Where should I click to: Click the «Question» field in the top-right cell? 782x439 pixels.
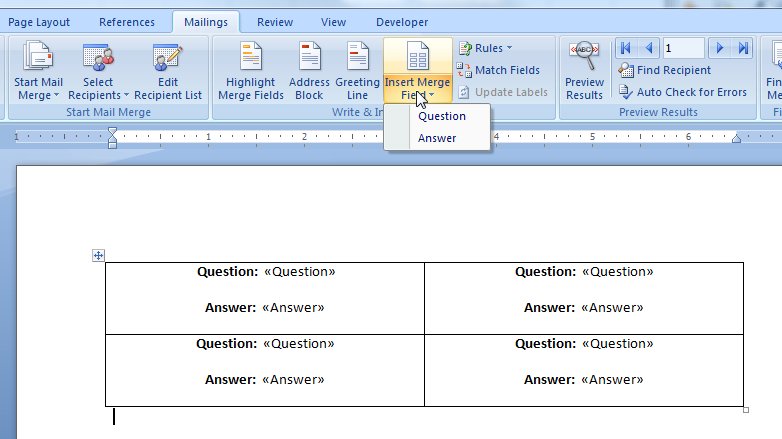click(617, 272)
